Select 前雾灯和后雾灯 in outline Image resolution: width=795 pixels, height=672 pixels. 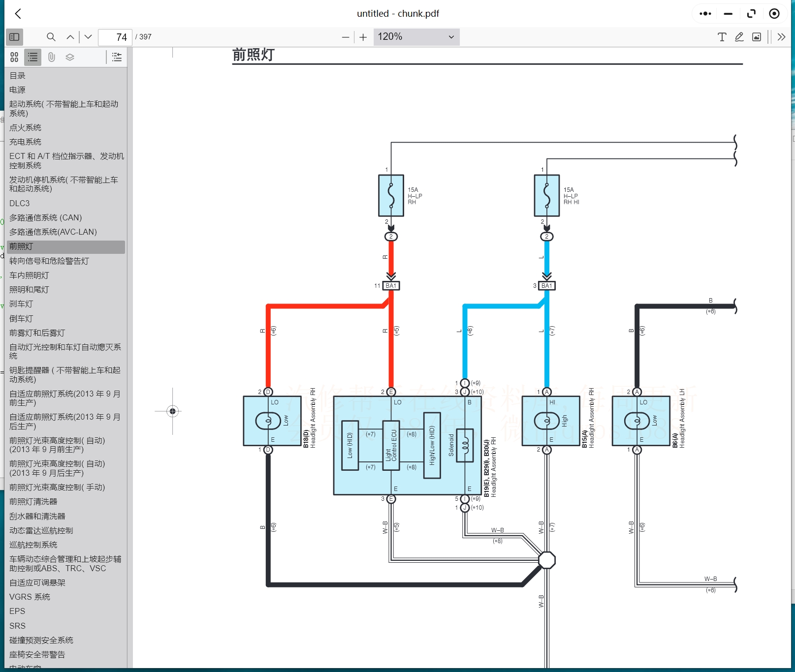(x=37, y=333)
